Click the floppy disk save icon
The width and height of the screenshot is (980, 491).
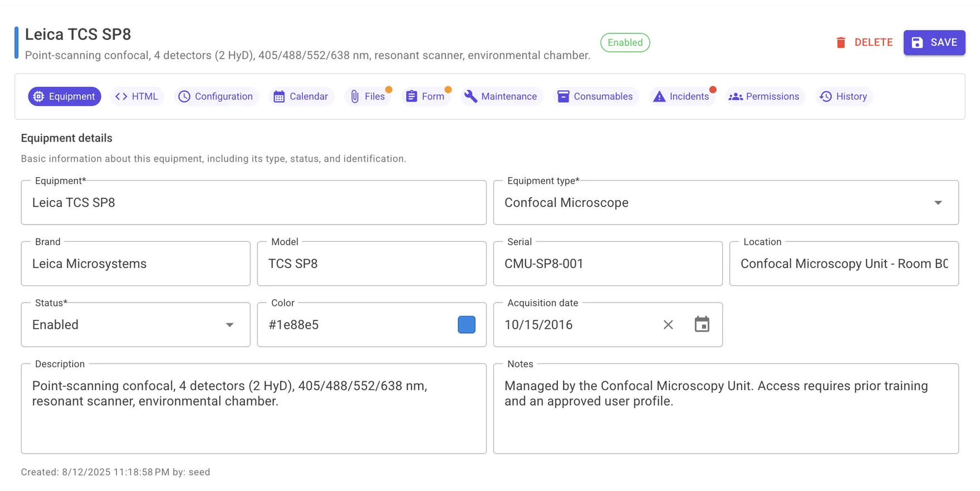[x=917, y=42]
